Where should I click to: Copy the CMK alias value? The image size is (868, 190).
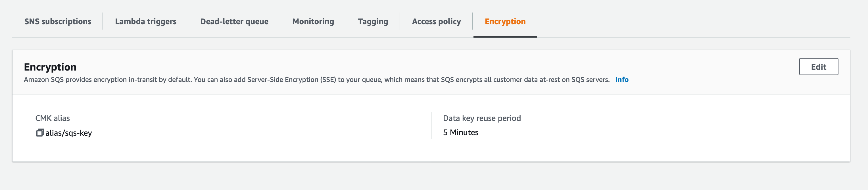click(40, 133)
